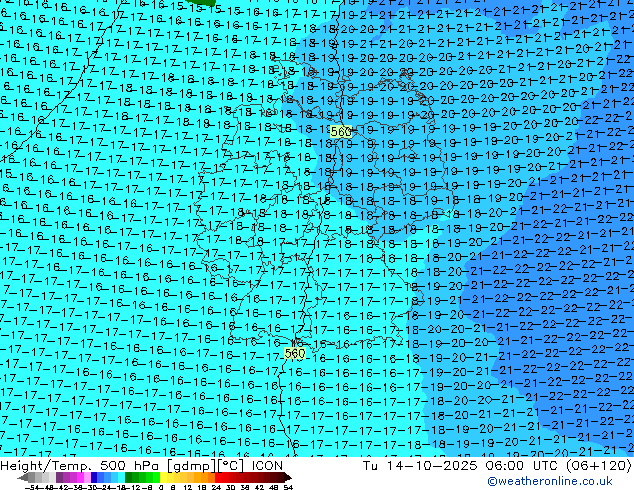
Task: Select the 'Height/Temp. 500 hPa' title text
Action: [x=81, y=466]
